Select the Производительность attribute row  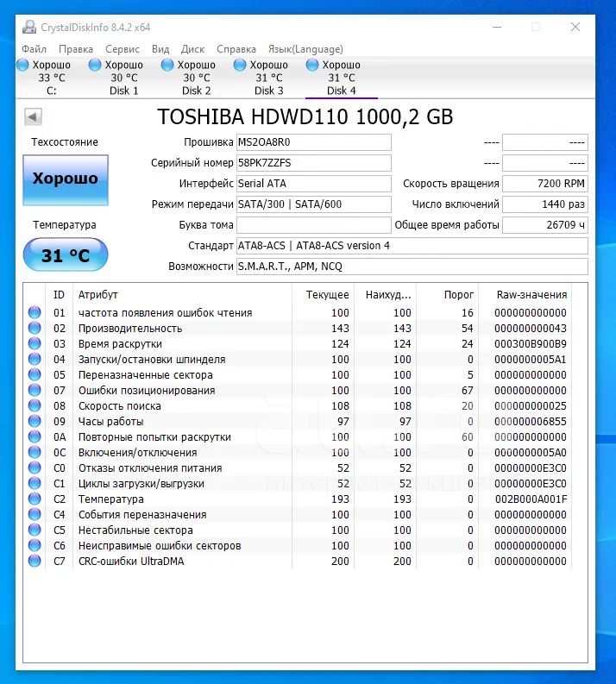click(298, 328)
